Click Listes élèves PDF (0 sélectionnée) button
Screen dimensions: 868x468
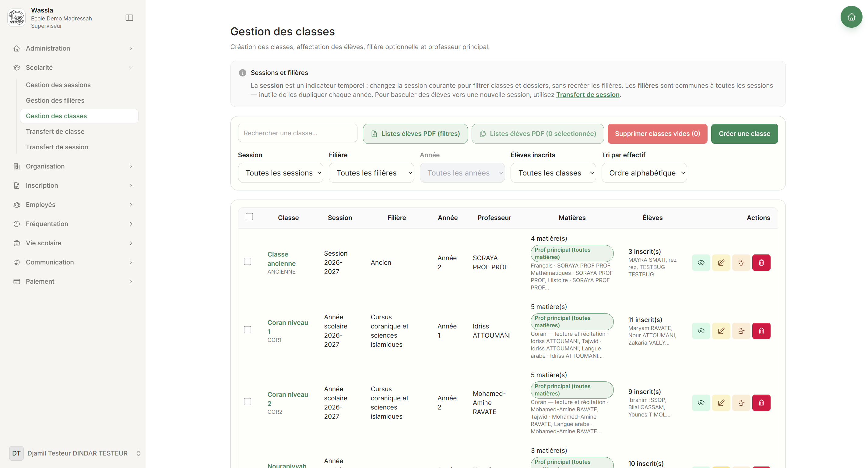click(537, 134)
